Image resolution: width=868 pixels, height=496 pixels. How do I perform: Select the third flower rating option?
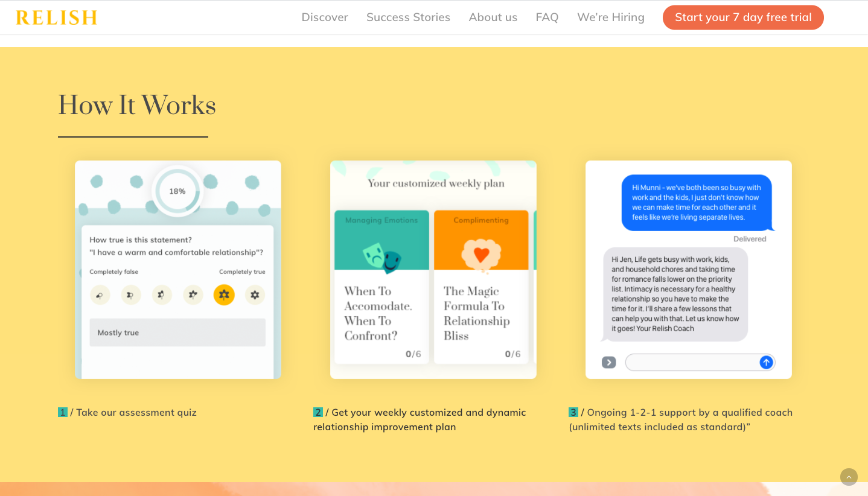162,294
